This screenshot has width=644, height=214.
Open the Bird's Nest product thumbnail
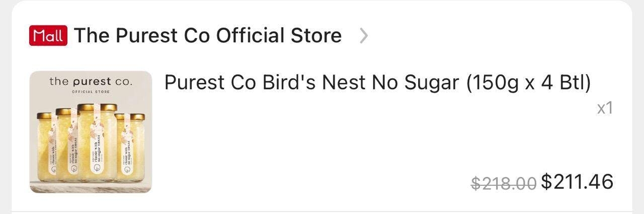91,132
